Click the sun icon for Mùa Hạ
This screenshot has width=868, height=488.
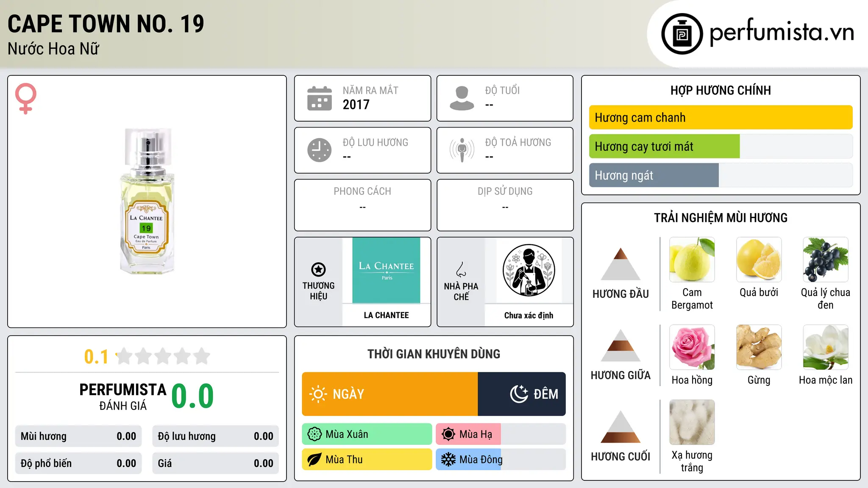(x=448, y=434)
